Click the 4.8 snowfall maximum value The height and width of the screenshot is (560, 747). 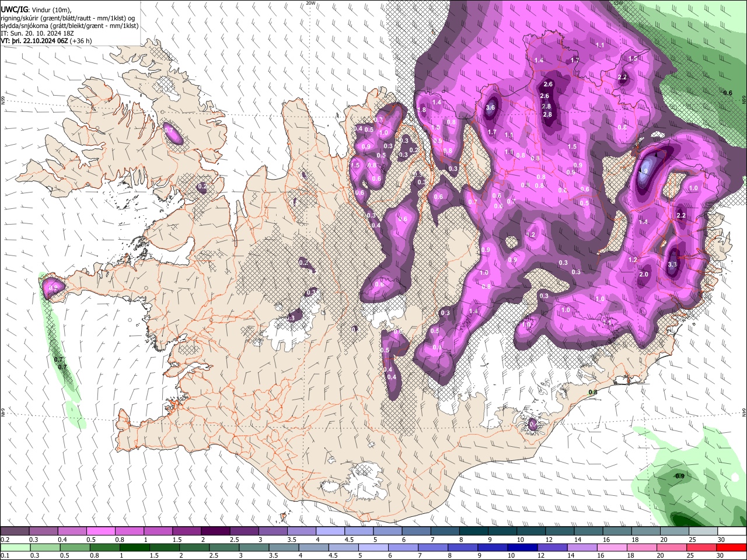pyautogui.click(x=643, y=171)
